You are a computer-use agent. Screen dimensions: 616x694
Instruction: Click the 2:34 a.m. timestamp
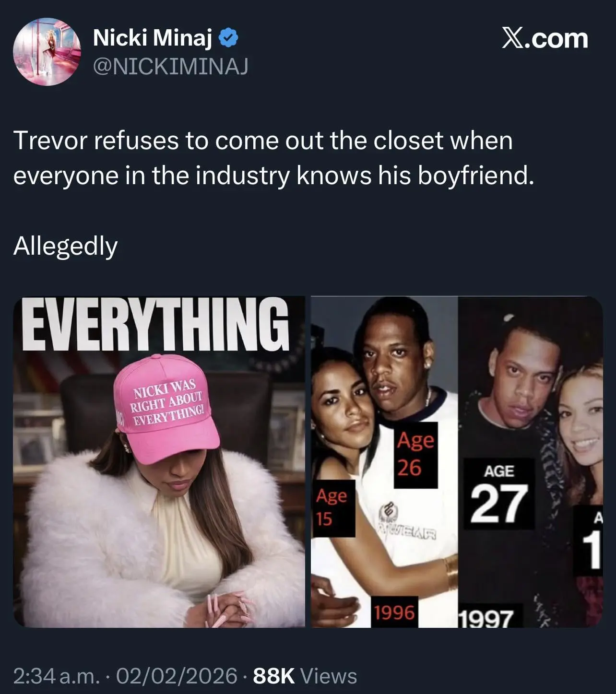[x=57, y=676]
